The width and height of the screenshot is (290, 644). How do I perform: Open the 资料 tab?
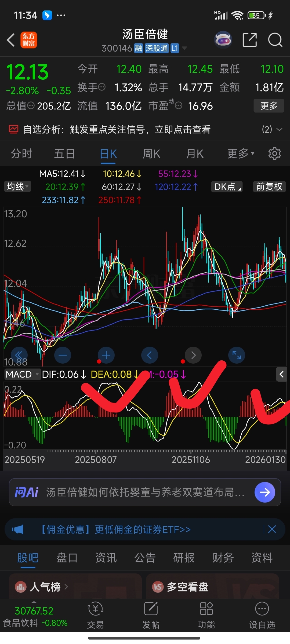point(262,558)
